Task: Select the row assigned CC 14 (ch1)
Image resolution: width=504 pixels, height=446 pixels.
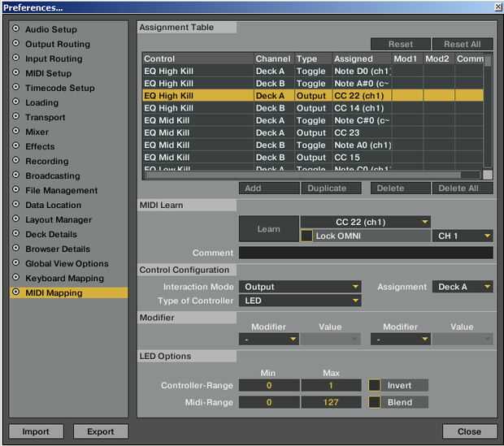Action: tap(313, 108)
